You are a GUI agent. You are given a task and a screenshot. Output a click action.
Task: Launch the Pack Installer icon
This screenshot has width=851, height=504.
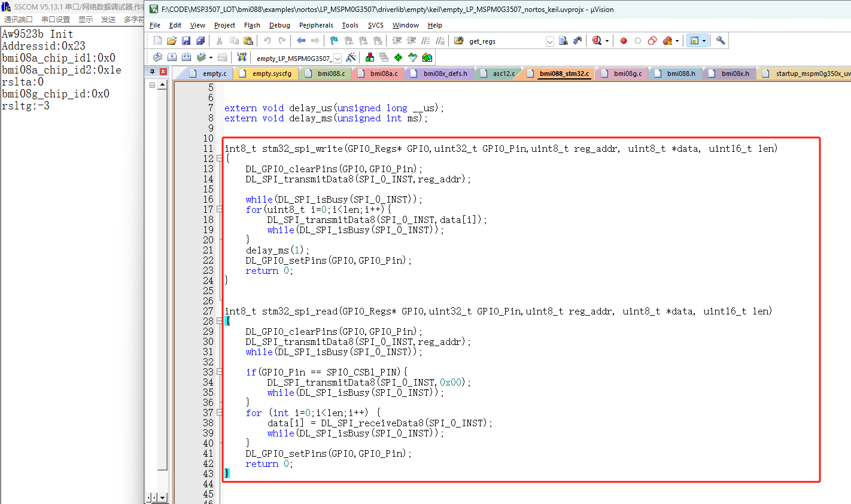(427, 57)
